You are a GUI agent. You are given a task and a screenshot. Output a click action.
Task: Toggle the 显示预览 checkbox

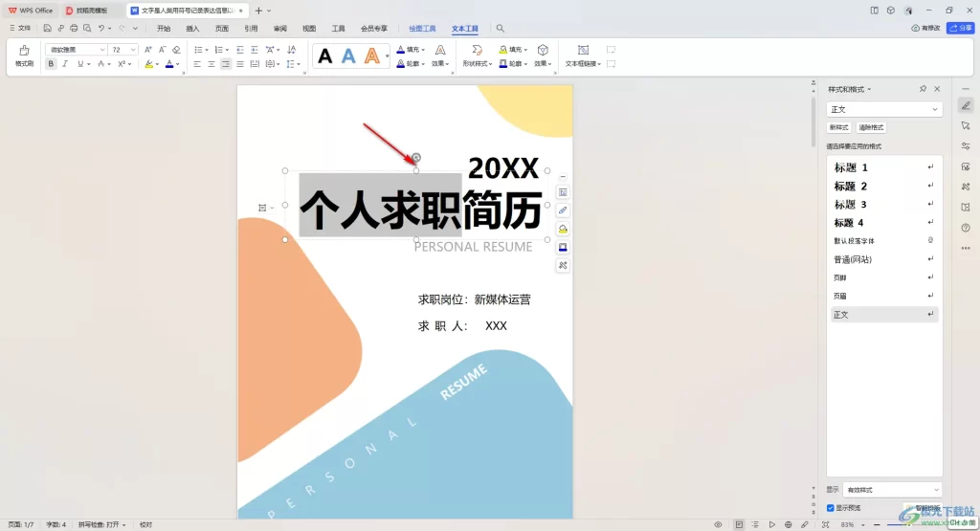click(x=830, y=508)
